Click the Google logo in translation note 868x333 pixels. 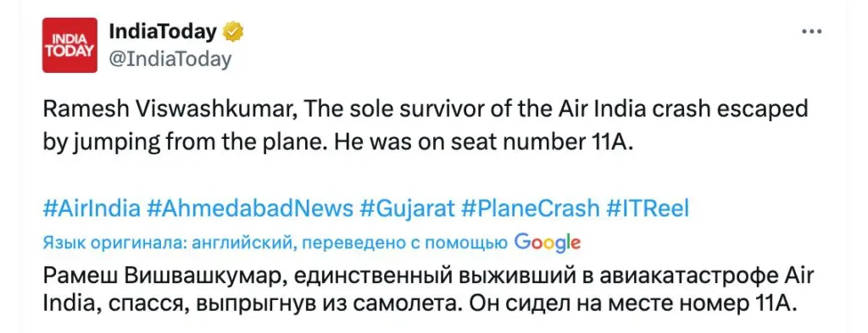(548, 242)
